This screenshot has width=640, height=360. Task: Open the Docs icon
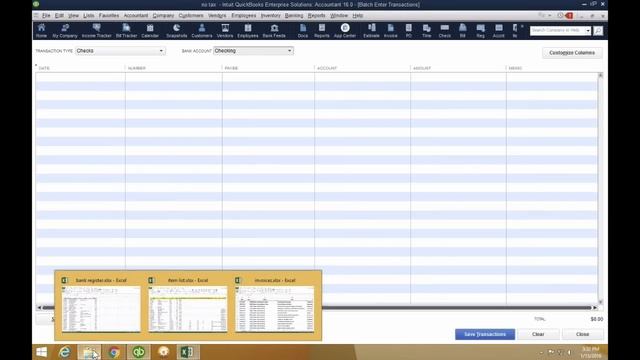pyautogui.click(x=303, y=31)
